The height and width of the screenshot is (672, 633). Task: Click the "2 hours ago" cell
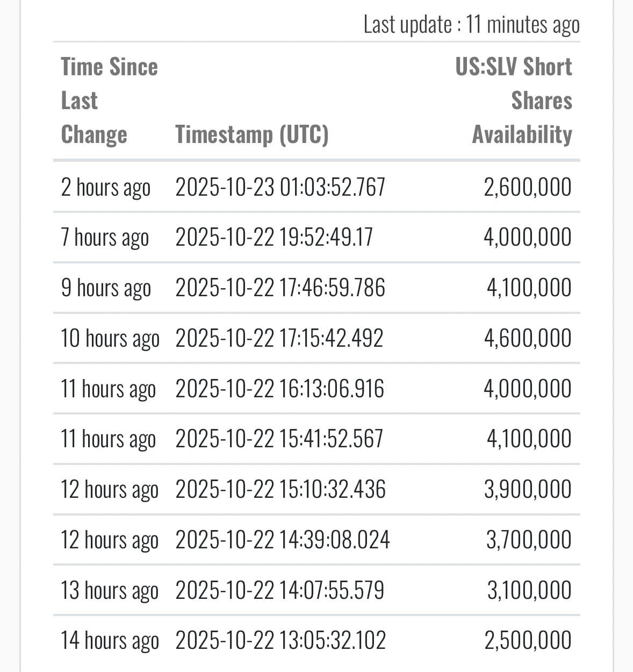pos(106,187)
